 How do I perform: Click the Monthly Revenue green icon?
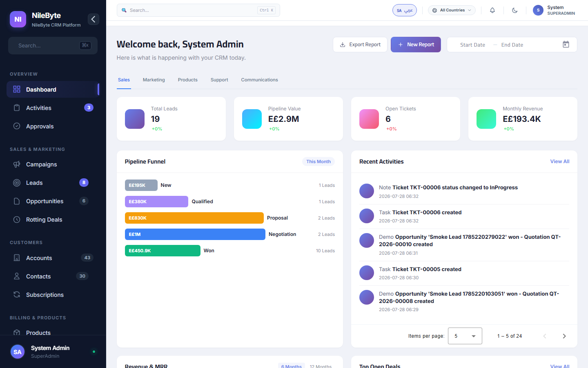pyautogui.click(x=486, y=119)
